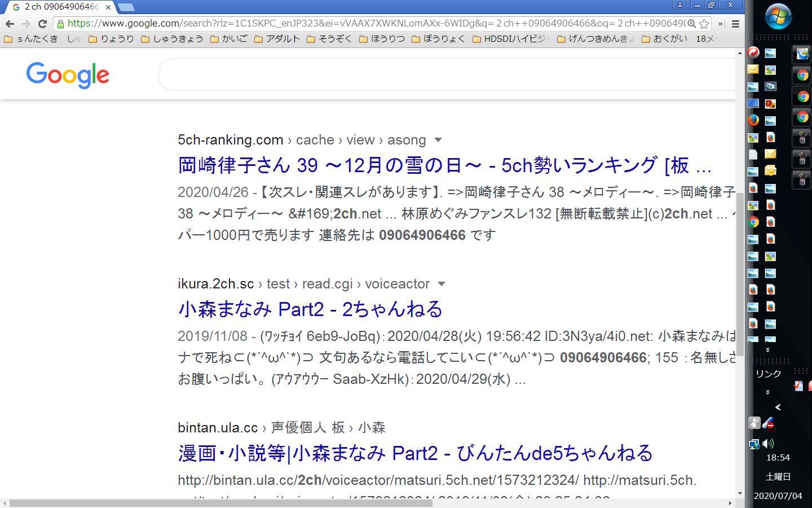The width and height of the screenshot is (812, 508).
Task: Click the date 2020/07/04 in taskbar
Action: pos(778,496)
